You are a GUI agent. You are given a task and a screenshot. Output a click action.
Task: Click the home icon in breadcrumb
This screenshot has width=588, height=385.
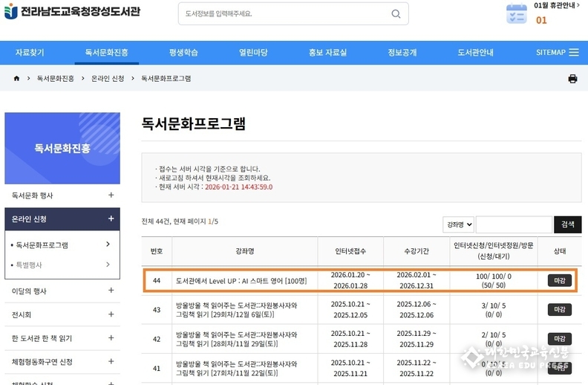pyautogui.click(x=16, y=78)
